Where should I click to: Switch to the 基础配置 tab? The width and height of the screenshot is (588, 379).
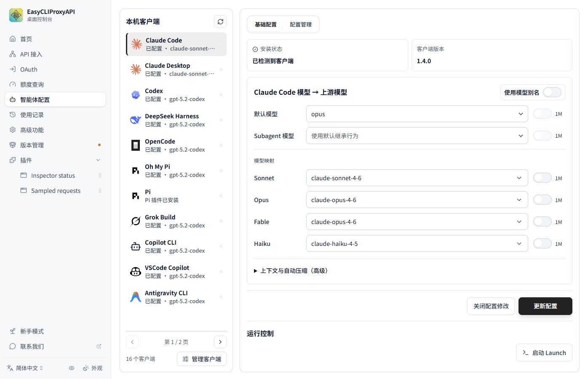(266, 24)
